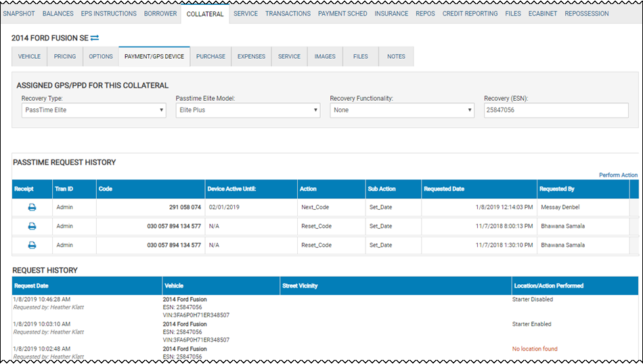This screenshot has width=643, height=364.
Task: Switch to the VEHICLE sub-tab
Action: pos(29,57)
